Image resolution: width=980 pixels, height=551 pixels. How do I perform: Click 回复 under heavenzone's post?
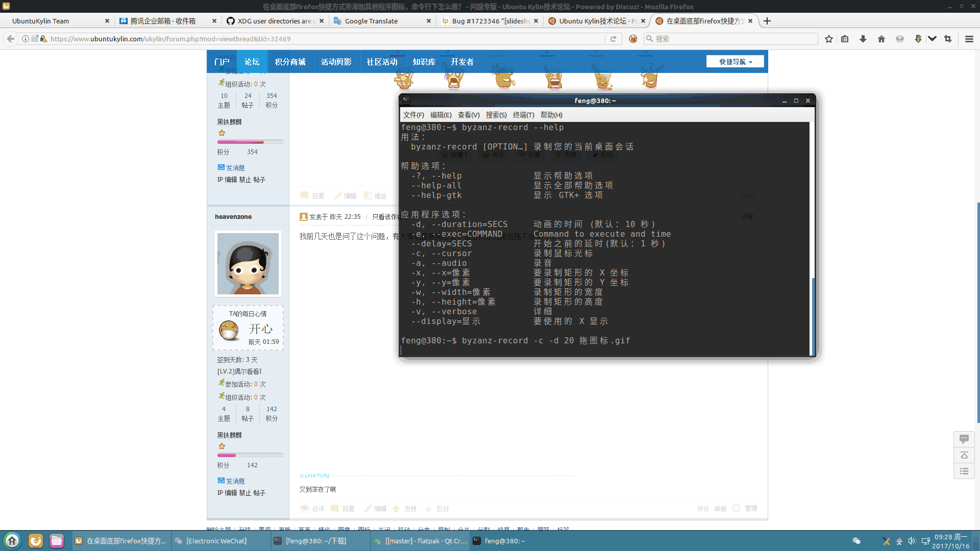click(348, 509)
